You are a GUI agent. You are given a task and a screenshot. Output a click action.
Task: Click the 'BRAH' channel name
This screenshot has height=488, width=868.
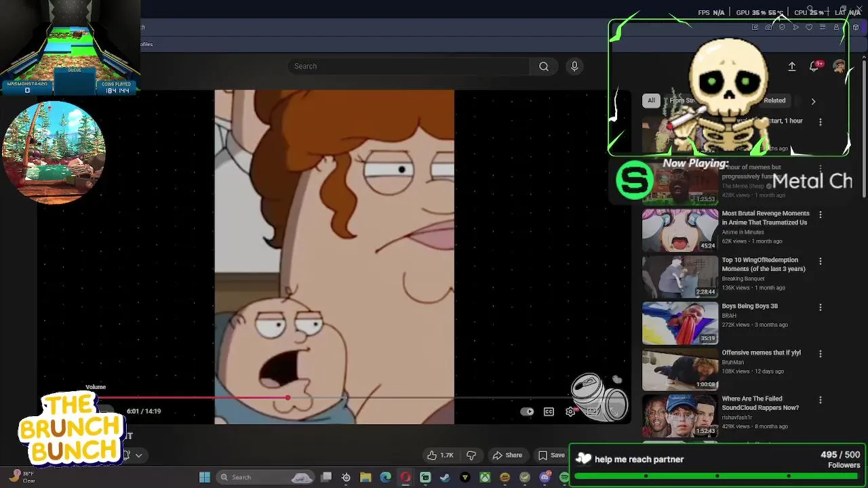(729, 316)
